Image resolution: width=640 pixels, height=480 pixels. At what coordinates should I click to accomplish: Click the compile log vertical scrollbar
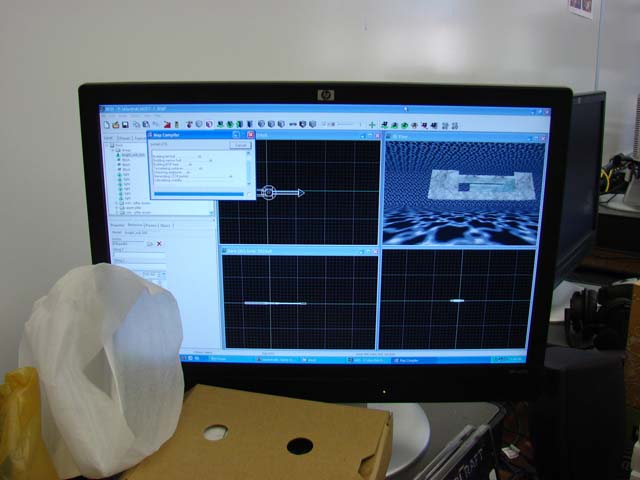[251, 165]
